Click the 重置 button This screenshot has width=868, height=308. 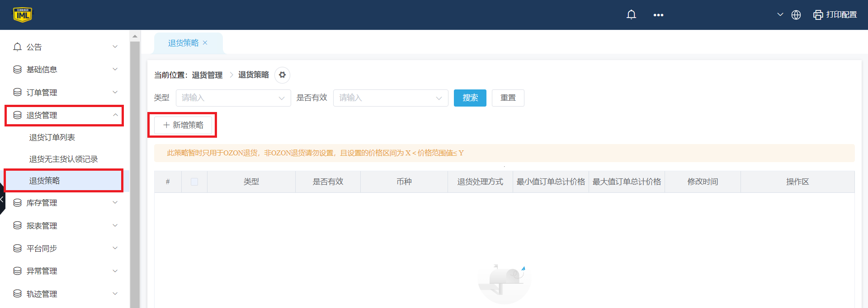[x=508, y=98]
